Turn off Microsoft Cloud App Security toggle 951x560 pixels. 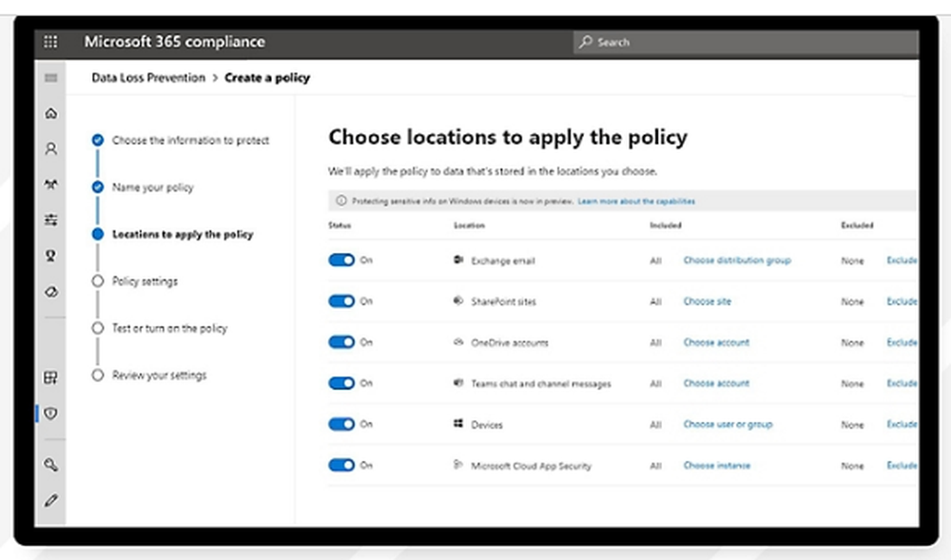click(341, 465)
